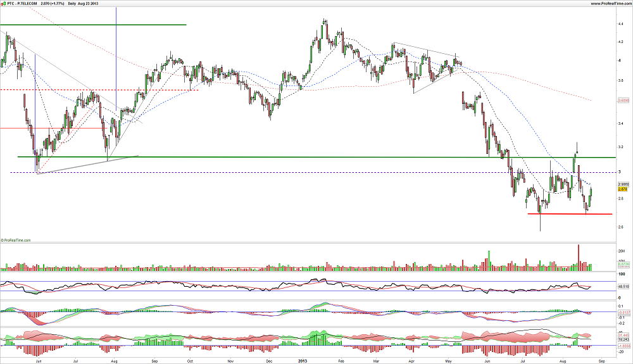Click the -0.0137 MACD value label
Viewport: 633px width, 364px height.
[624, 312]
